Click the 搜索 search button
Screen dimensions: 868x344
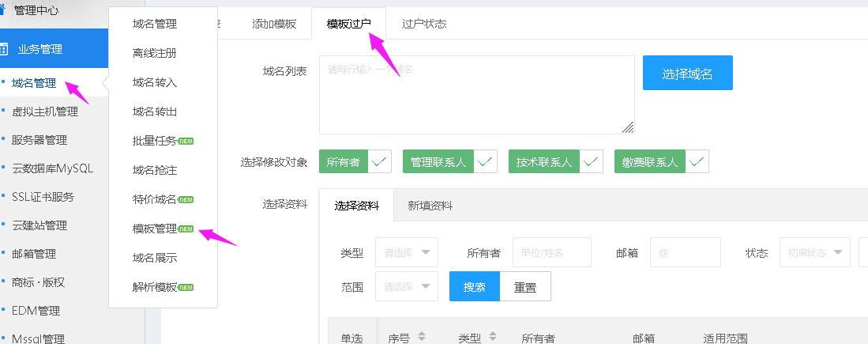pyautogui.click(x=475, y=286)
